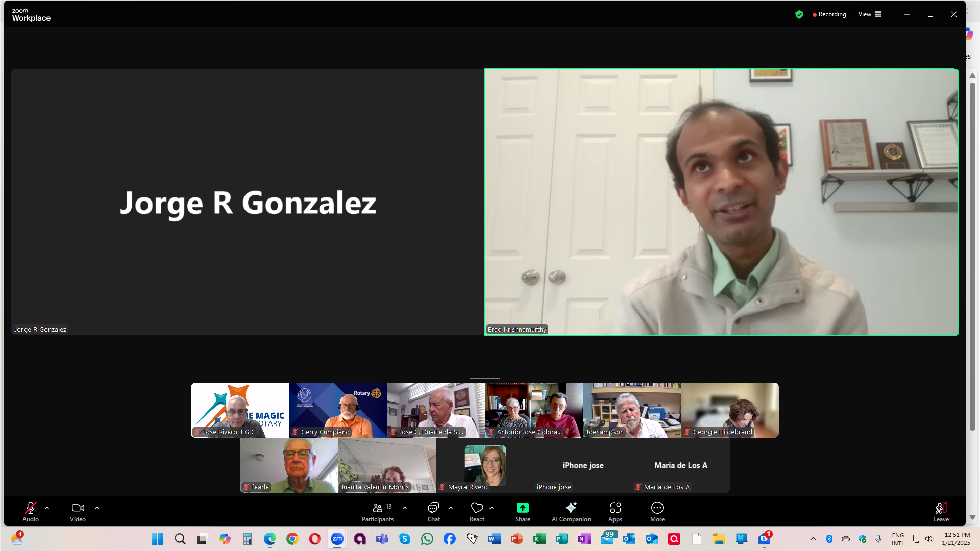Click the gallery divider handle bar
The height and width of the screenshot is (551, 980).
484,378
